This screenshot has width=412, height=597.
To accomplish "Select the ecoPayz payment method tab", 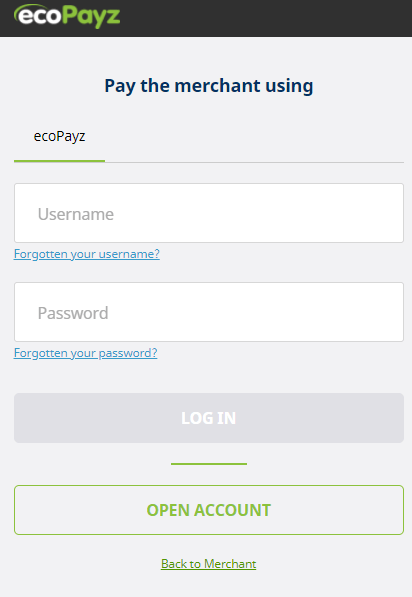I will (59, 136).
